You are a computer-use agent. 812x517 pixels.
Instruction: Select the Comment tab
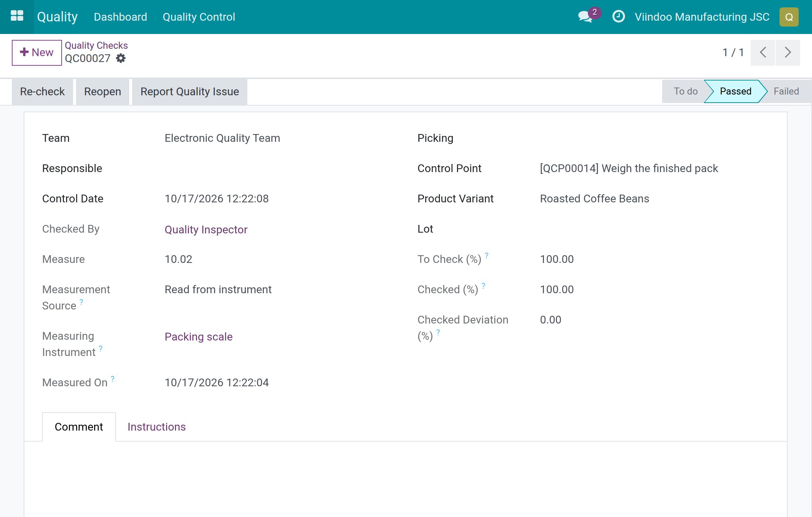(79, 427)
